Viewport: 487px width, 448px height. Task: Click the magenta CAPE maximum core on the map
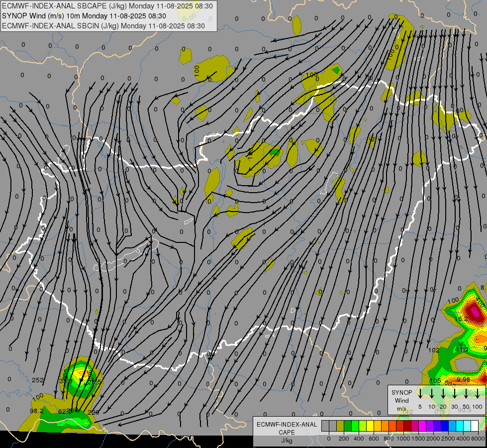point(475,312)
